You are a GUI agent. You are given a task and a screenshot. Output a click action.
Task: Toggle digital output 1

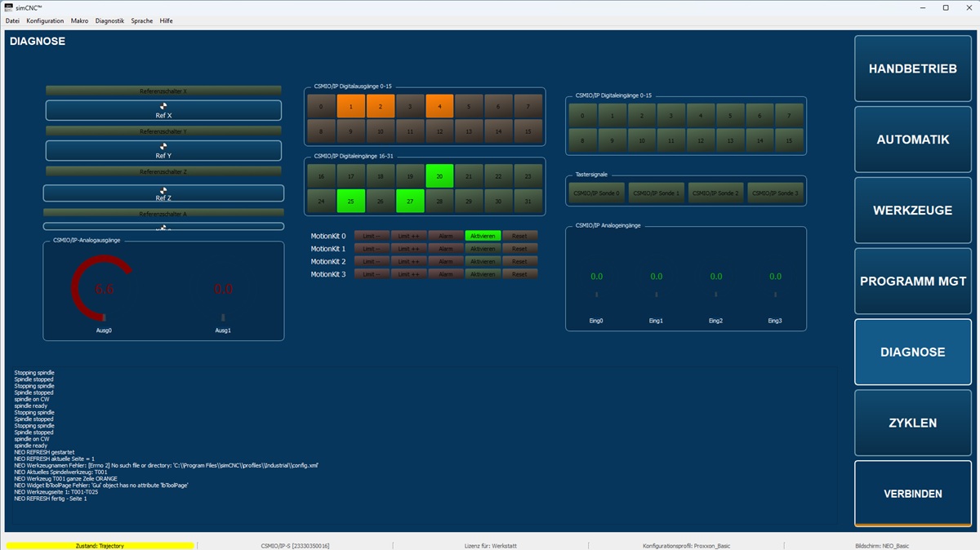351,107
